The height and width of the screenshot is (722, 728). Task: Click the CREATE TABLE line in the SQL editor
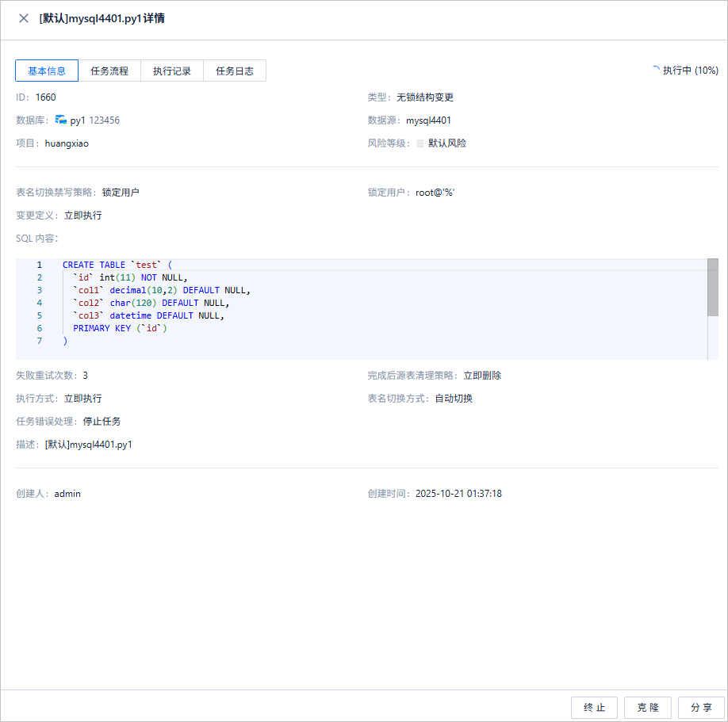(117, 265)
